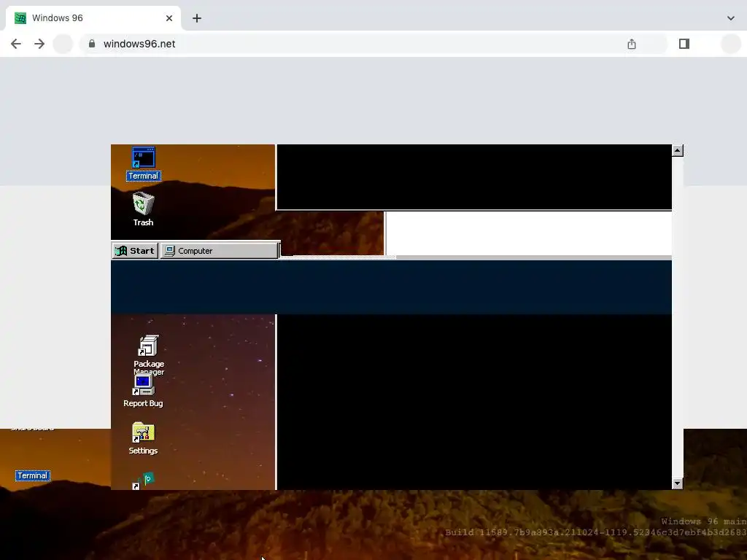View site lock security info
The image size is (747, 560).
pos(92,44)
